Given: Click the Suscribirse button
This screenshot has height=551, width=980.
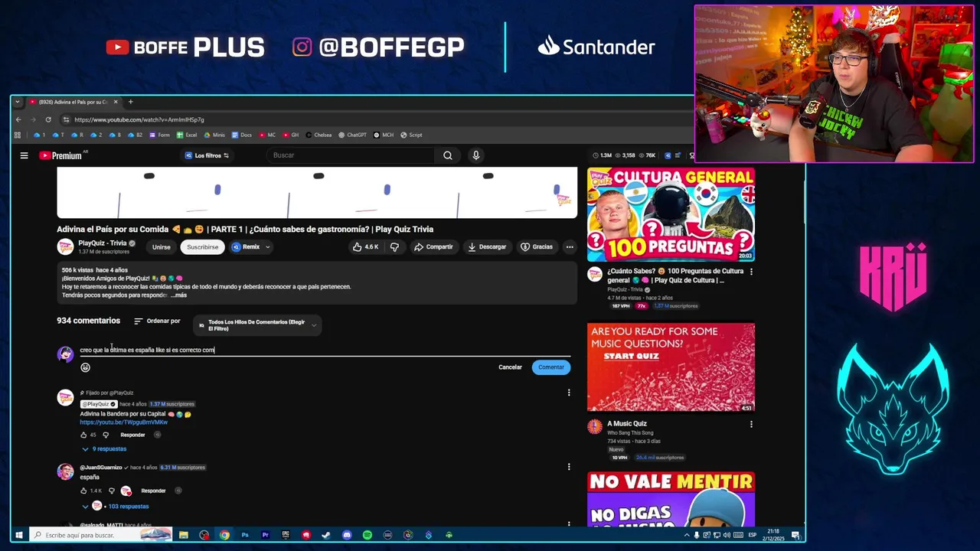Looking at the screenshot, I should coord(203,247).
